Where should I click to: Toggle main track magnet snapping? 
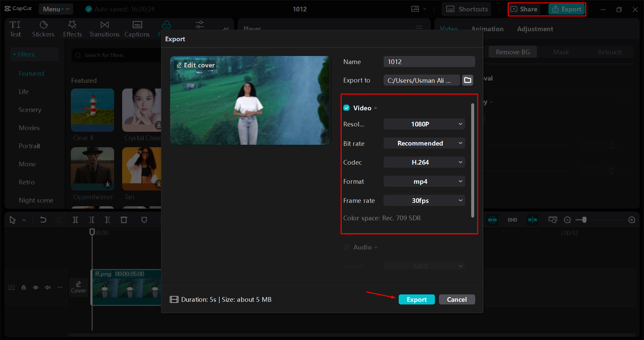492,220
